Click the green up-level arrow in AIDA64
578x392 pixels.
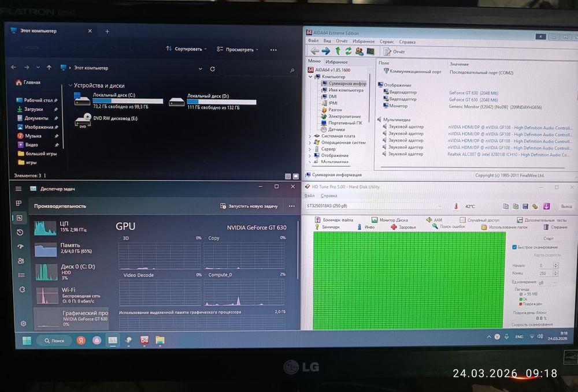click(x=338, y=51)
